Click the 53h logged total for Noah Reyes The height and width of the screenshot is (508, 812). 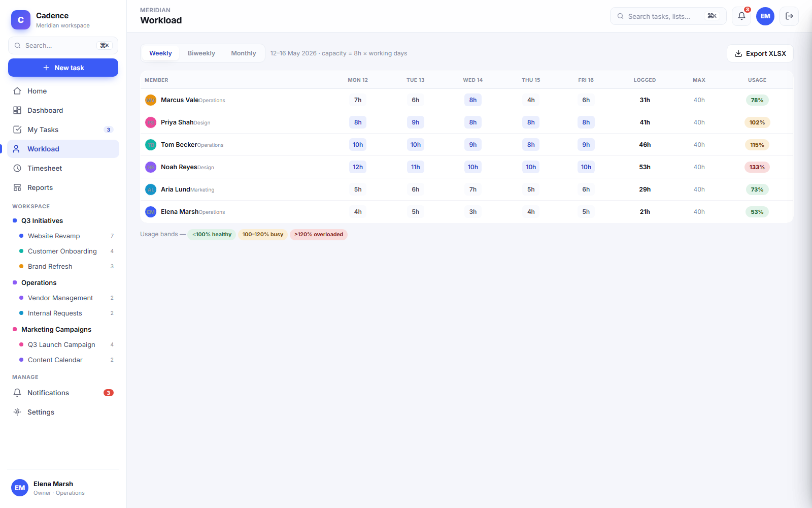click(645, 167)
